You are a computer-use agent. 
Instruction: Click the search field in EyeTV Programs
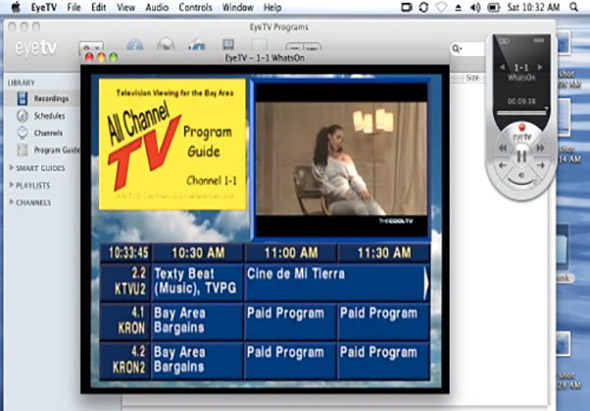click(x=468, y=49)
